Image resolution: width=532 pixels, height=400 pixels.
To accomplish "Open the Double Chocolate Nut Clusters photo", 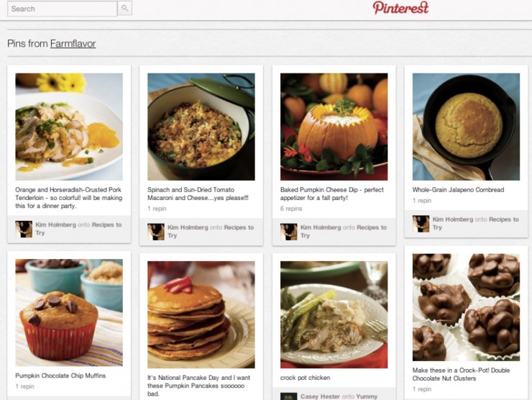I will 466,307.
